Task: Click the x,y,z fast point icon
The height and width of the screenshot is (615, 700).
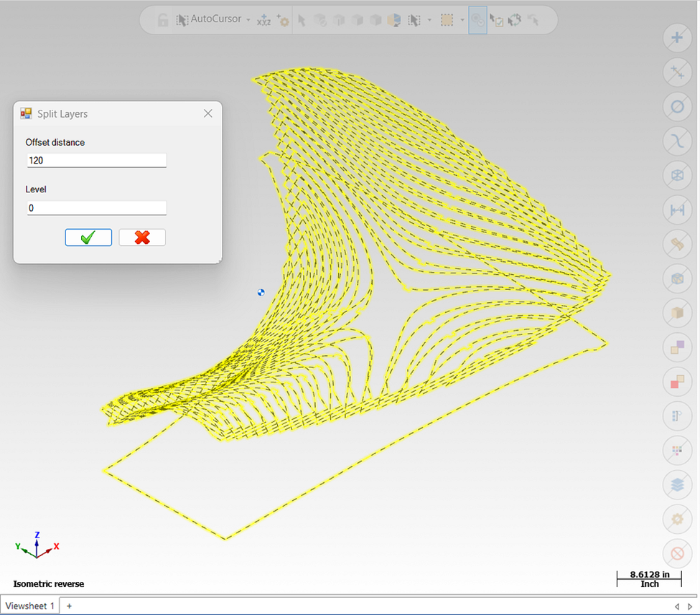Action: 263,20
